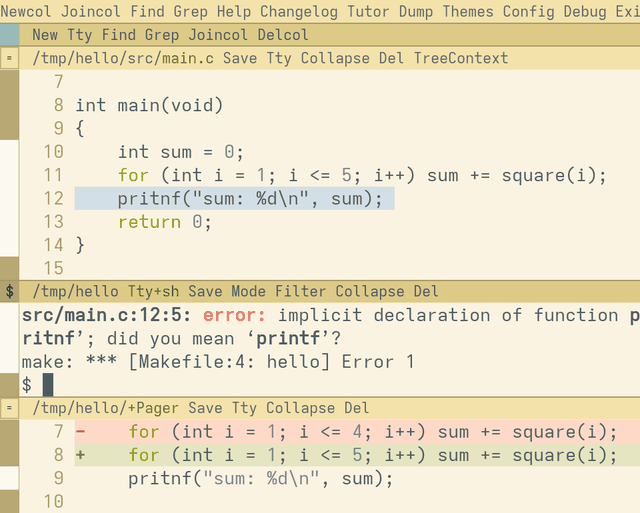The image size is (640, 513).
Task: Click Find in the top command bar
Action: point(147,11)
